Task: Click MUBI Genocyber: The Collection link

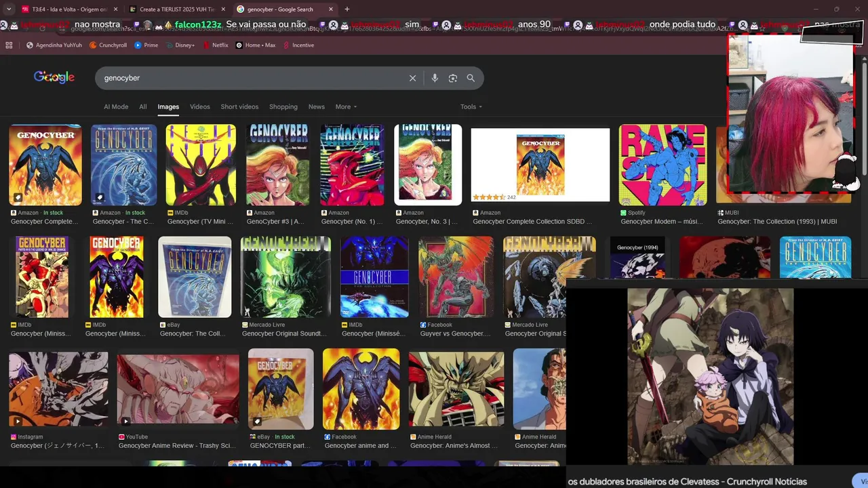Action: (x=777, y=222)
